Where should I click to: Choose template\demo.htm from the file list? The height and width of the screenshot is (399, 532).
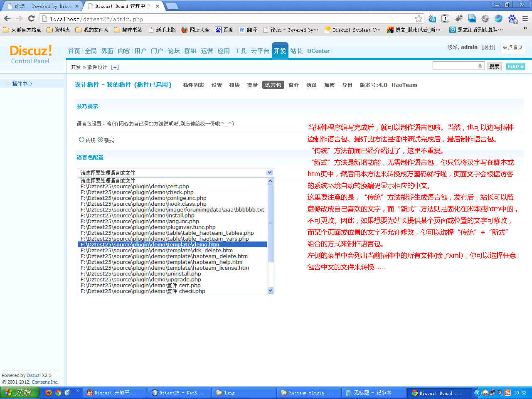coord(172,244)
